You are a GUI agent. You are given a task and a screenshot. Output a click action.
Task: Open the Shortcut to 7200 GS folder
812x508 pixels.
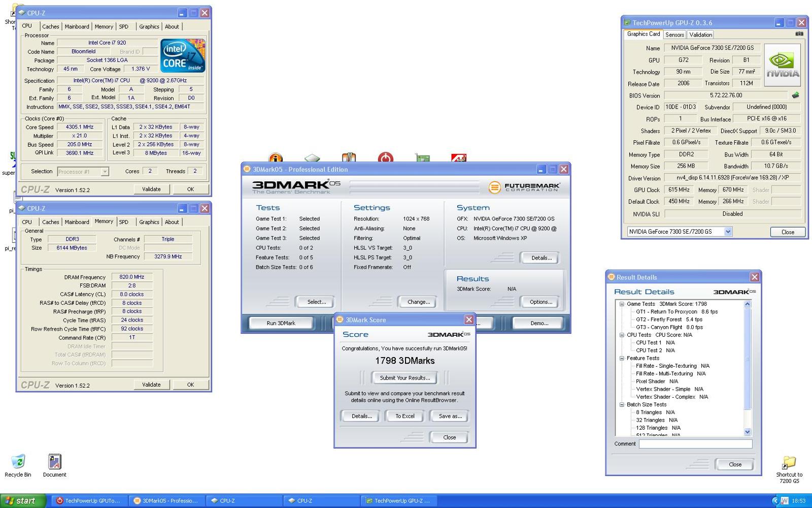(789, 470)
